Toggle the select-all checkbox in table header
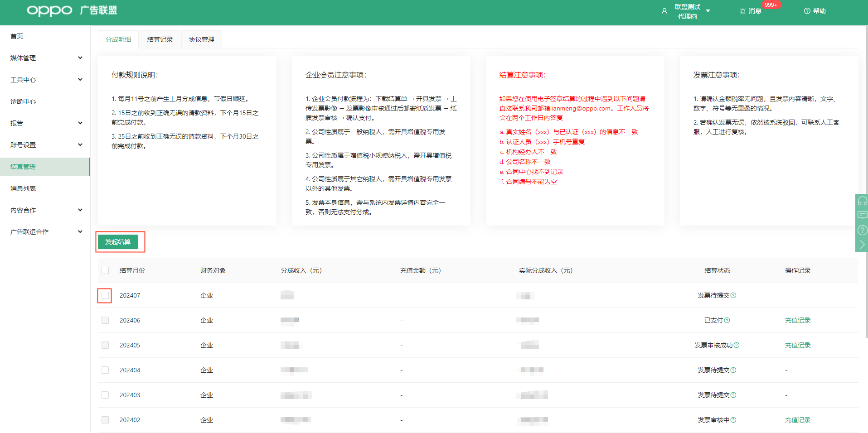This screenshot has height=433, width=868. pyautogui.click(x=105, y=270)
